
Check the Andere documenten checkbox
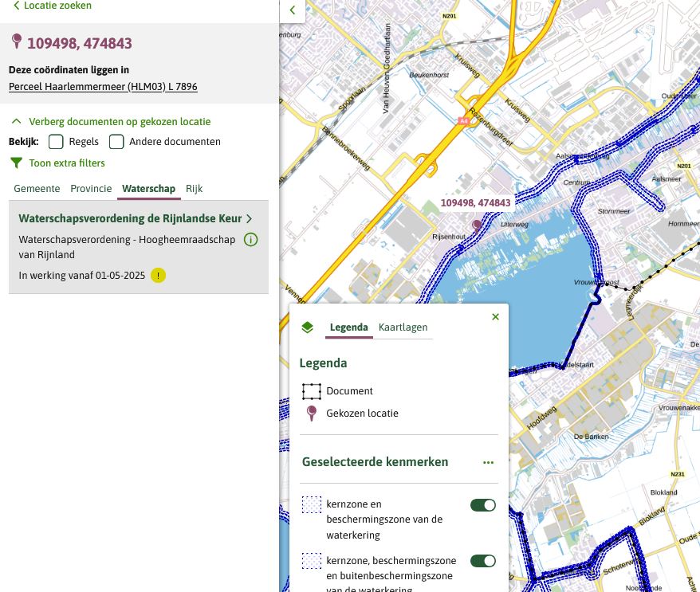116,142
